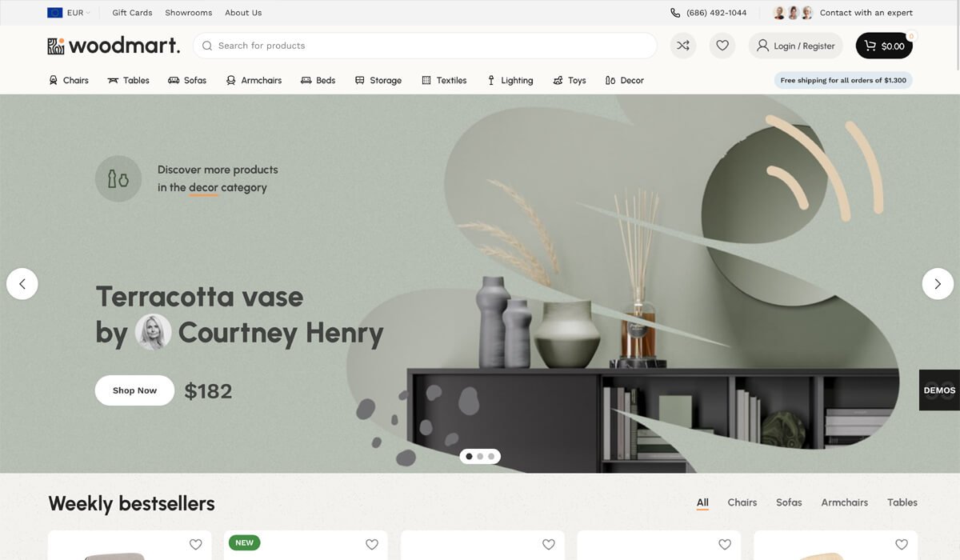Screen dimensions: 960x560
Task: Open the DEMOS side panel
Action: coord(939,390)
